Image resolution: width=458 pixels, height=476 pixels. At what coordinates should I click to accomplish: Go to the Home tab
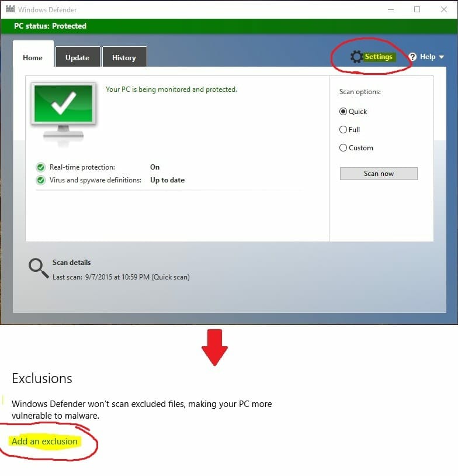33,57
